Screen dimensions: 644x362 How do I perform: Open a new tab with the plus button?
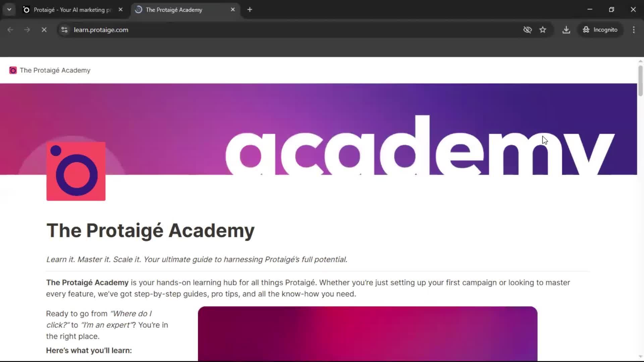click(250, 9)
